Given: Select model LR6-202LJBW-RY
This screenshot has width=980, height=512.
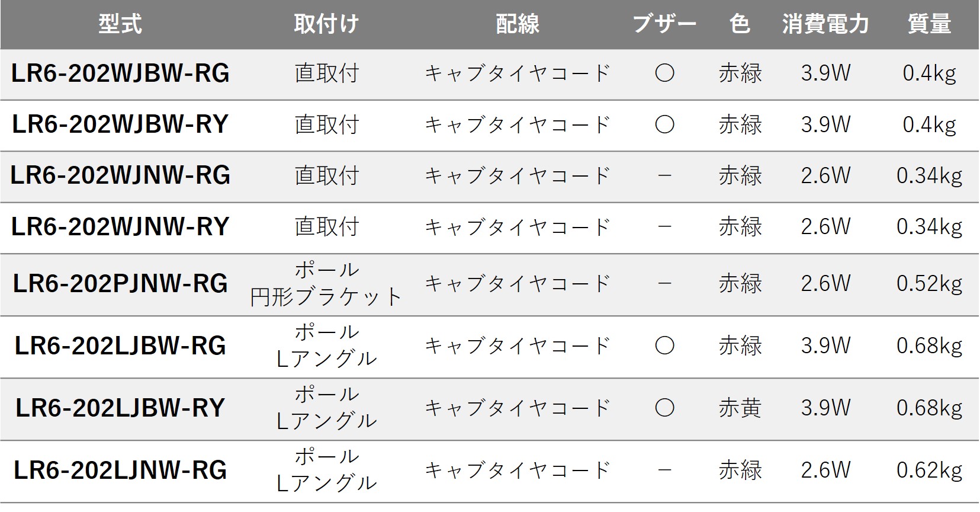Looking at the screenshot, I should pos(120,408).
